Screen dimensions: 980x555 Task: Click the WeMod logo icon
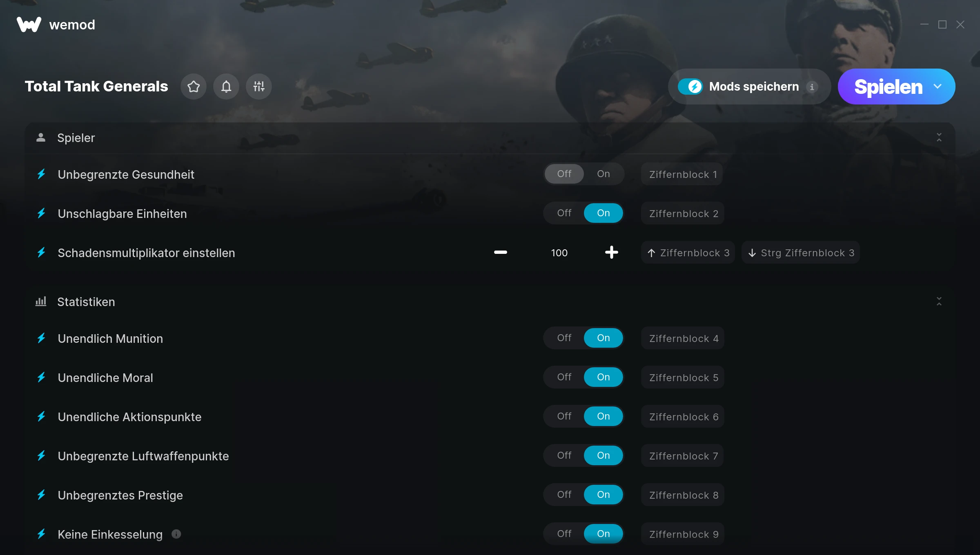[29, 24]
